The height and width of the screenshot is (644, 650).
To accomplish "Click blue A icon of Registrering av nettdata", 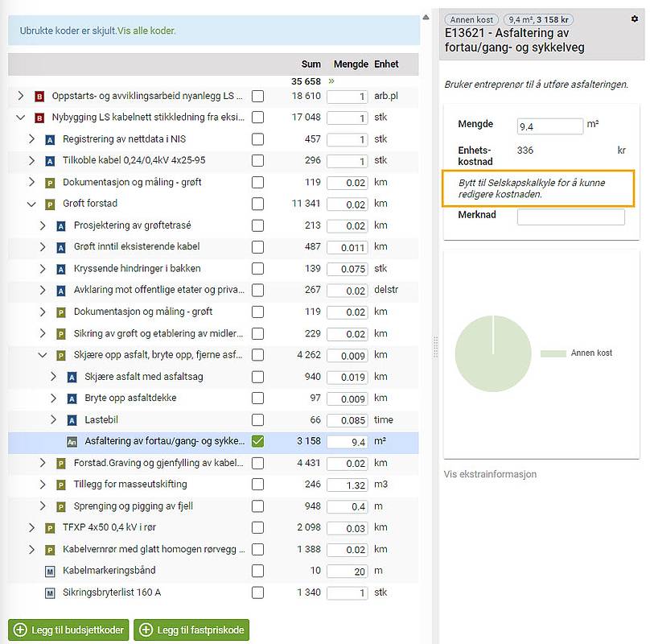I will [50, 140].
